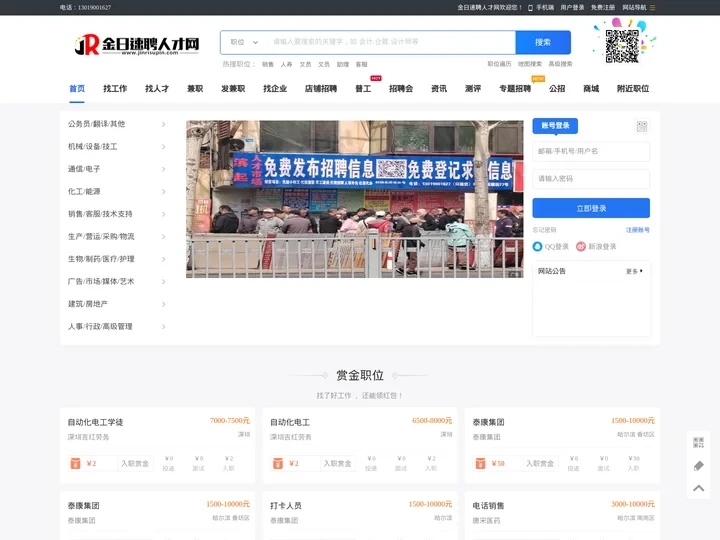Expand 公务员/翻译/其他 category
The image size is (720, 540).
tap(163, 124)
